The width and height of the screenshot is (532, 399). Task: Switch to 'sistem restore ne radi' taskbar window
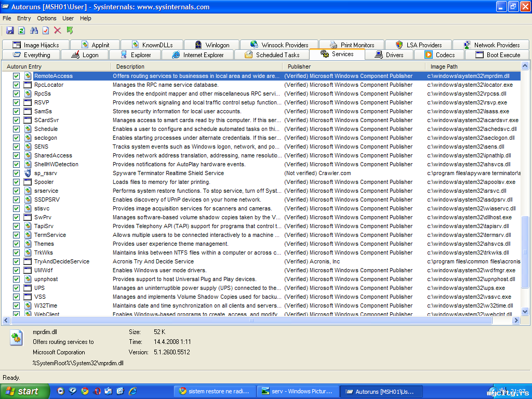[215, 391]
